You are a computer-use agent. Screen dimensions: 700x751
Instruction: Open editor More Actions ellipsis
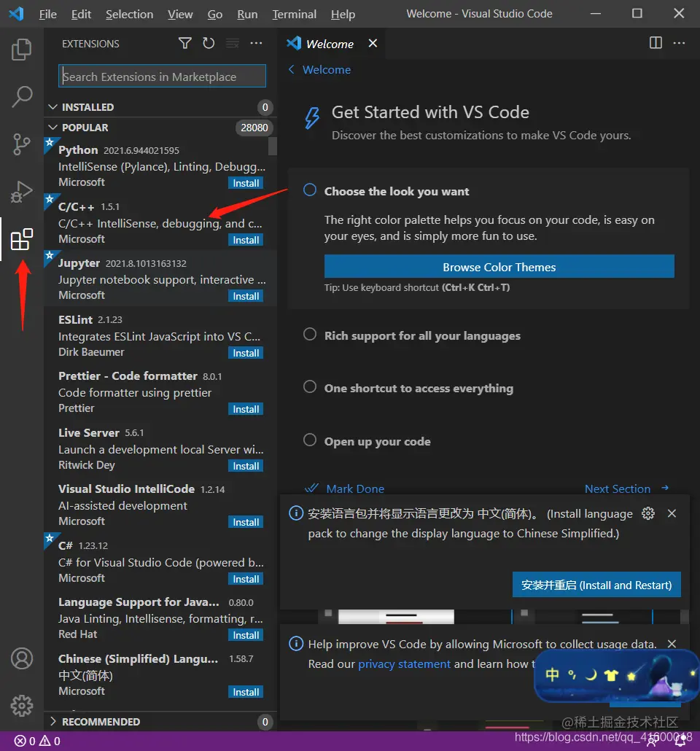tap(679, 43)
